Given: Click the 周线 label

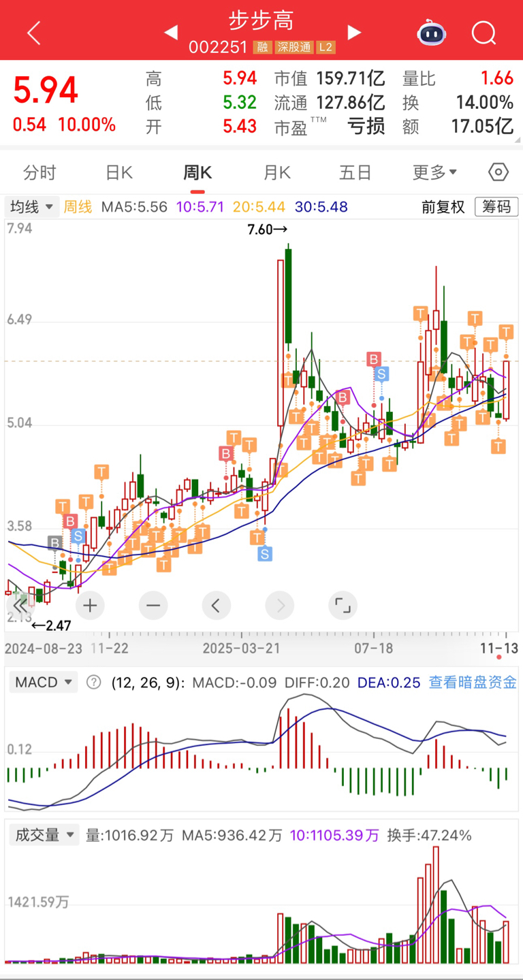Looking at the screenshot, I should coord(78,207).
